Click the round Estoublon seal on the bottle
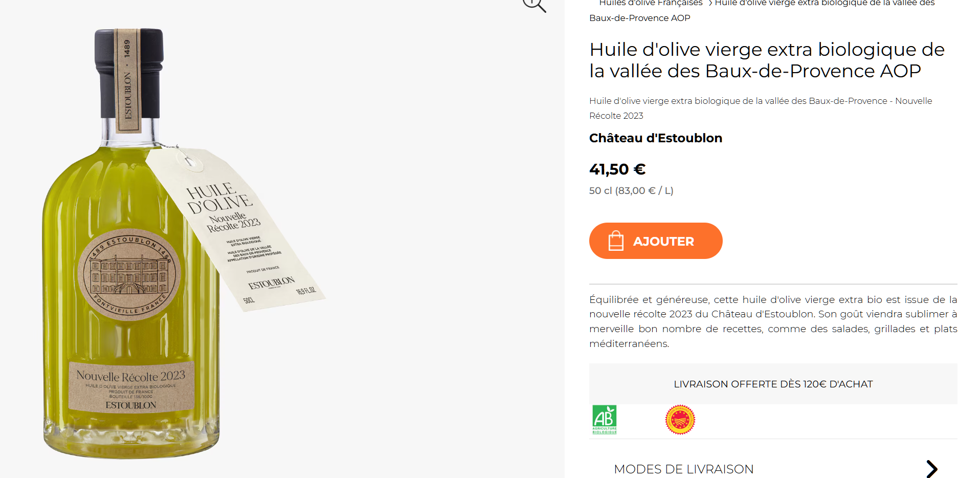This screenshot has width=980, height=478. [x=129, y=275]
